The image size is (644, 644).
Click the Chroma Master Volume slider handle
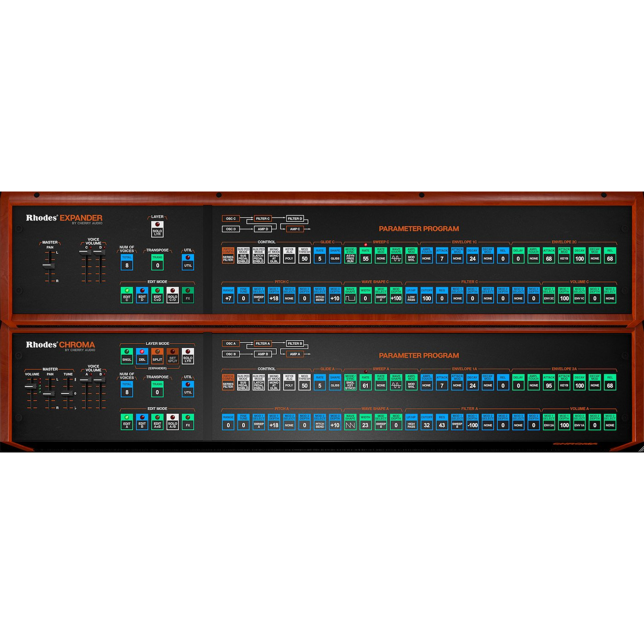pyautogui.click(x=31, y=386)
